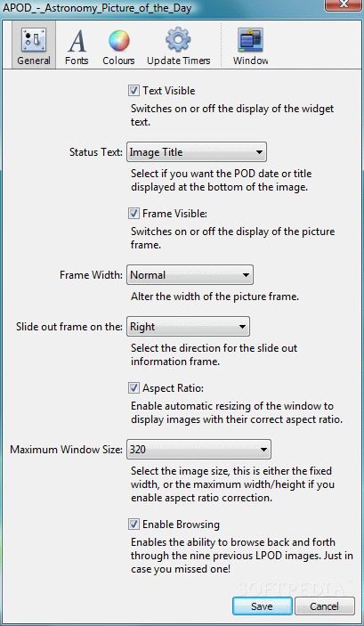Image resolution: width=364 pixels, height=626 pixels.
Task: Disable the Aspect Ratio checkbox
Action: pos(133,387)
